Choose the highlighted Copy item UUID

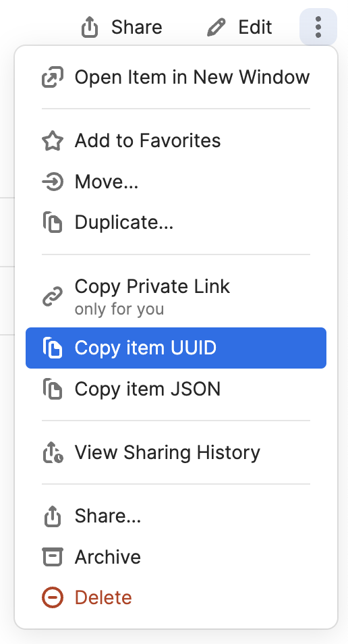click(176, 348)
